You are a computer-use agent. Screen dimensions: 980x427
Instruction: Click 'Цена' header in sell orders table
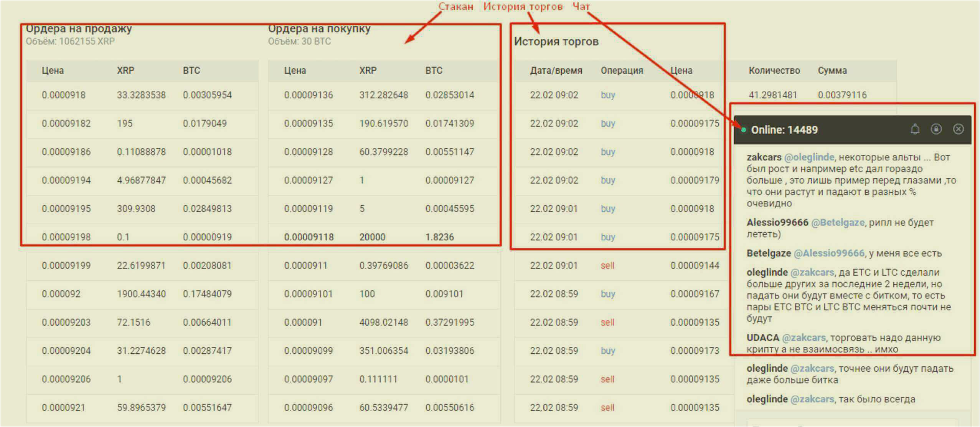pos(53,71)
